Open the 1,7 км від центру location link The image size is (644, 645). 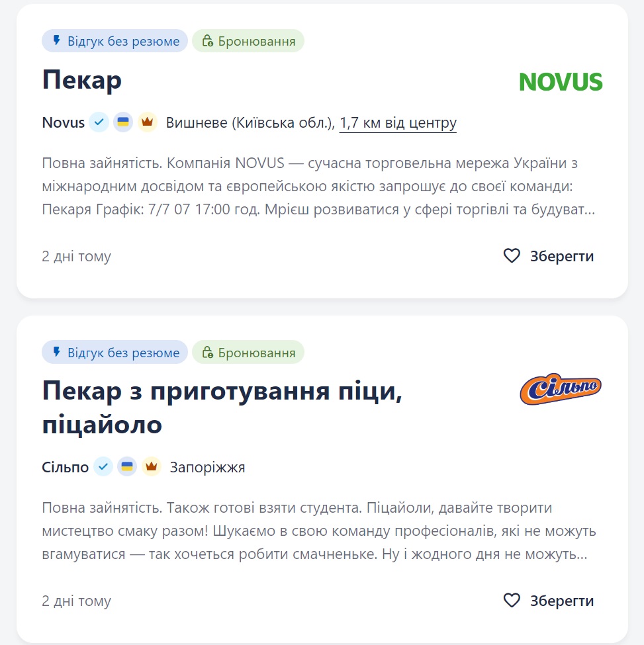coord(398,122)
